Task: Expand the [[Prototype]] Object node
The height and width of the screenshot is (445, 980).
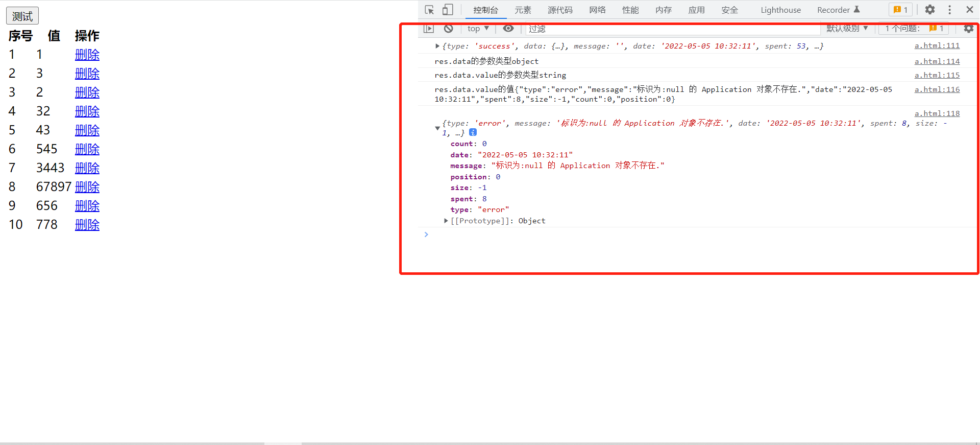Action: [x=446, y=221]
